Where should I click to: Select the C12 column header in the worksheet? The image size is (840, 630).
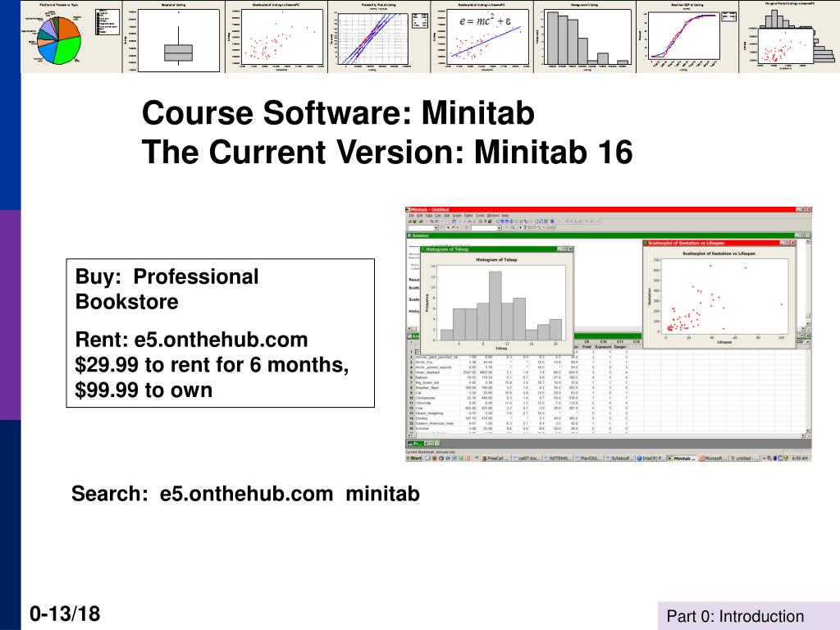click(636, 342)
